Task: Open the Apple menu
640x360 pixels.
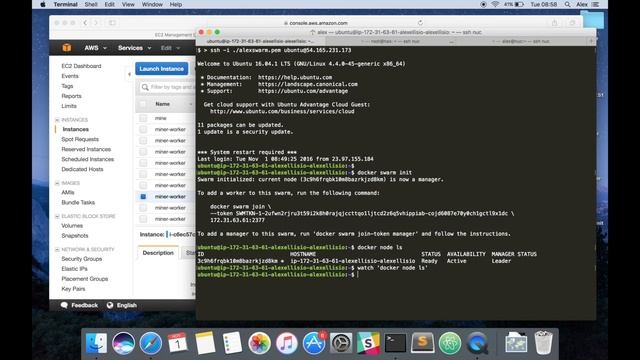Action: (x=42, y=4)
